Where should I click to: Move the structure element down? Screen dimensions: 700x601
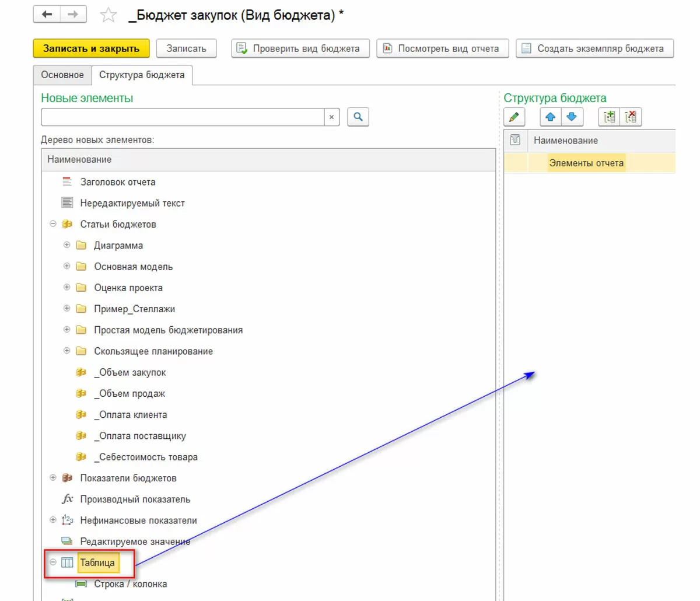pyautogui.click(x=572, y=117)
